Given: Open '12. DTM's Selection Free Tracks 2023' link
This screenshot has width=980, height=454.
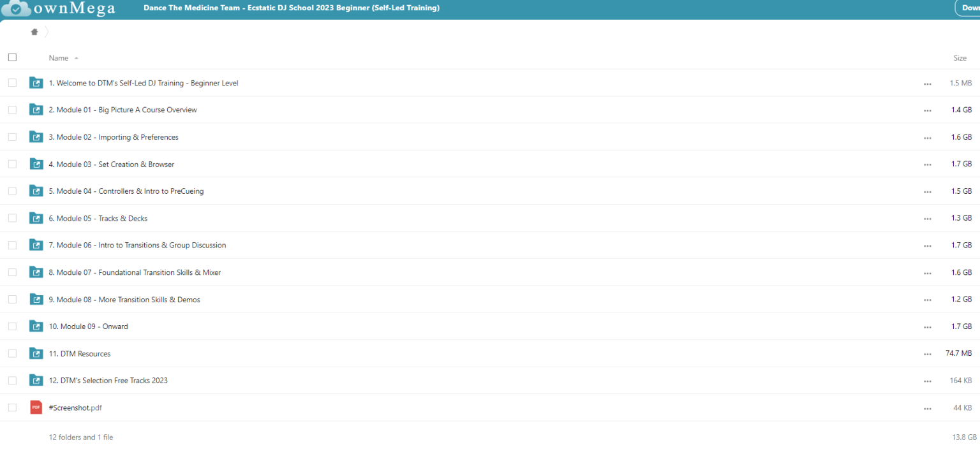Looking at the screenshot, I should coord(108,380).
